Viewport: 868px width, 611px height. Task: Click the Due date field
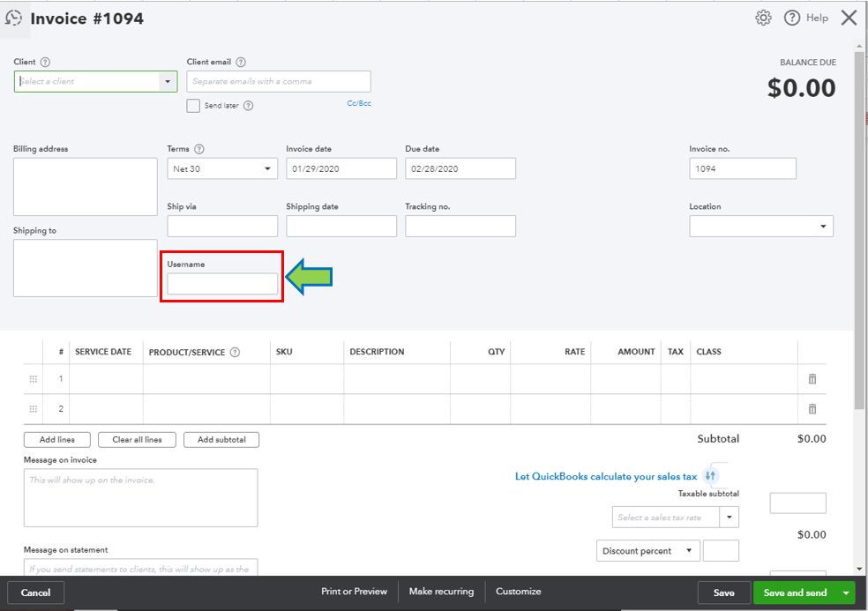[460, 168]
